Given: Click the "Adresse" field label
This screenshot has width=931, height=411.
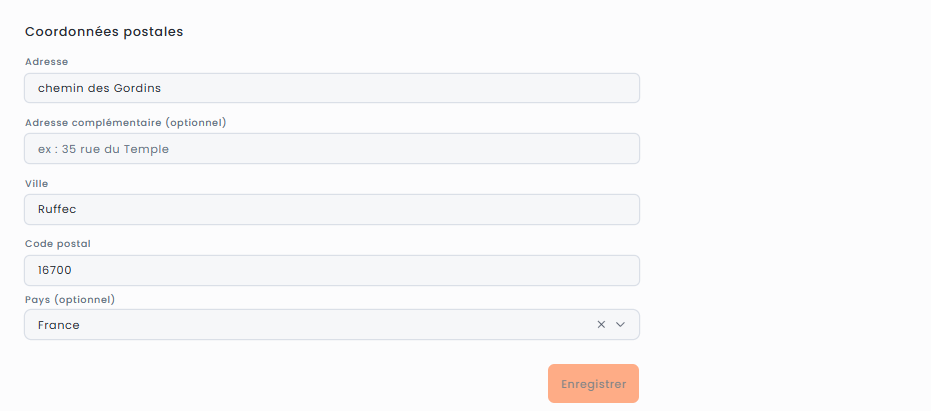Looking at the screenshot, I should pyautogui.click(x=46, y=62).
